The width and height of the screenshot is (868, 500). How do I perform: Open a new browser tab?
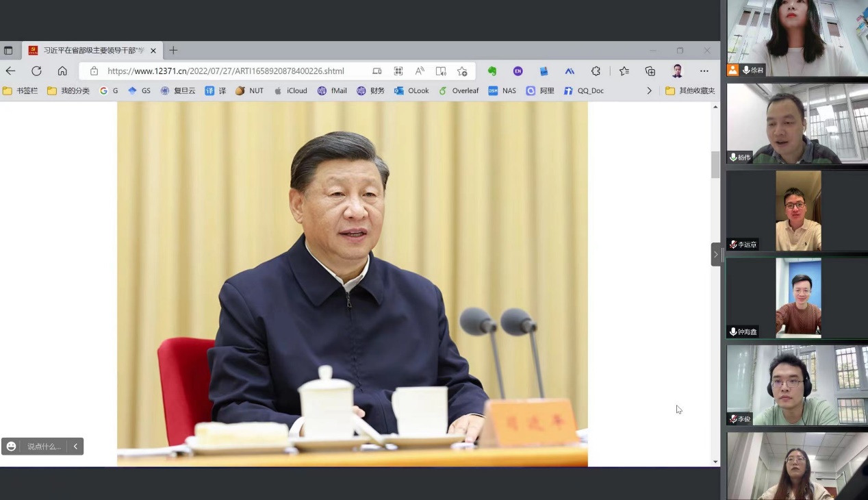pyautogui.click(x=173, y=51)
